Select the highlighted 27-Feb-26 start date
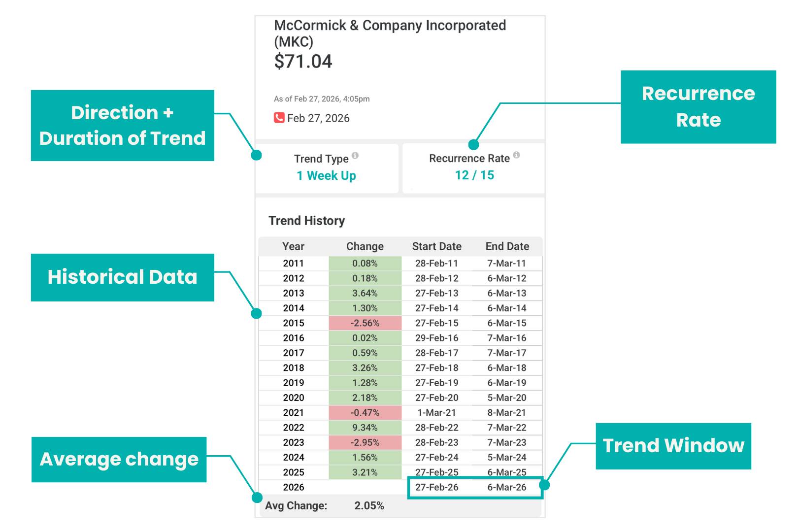798x532 pixels. [x=436, y=487]
